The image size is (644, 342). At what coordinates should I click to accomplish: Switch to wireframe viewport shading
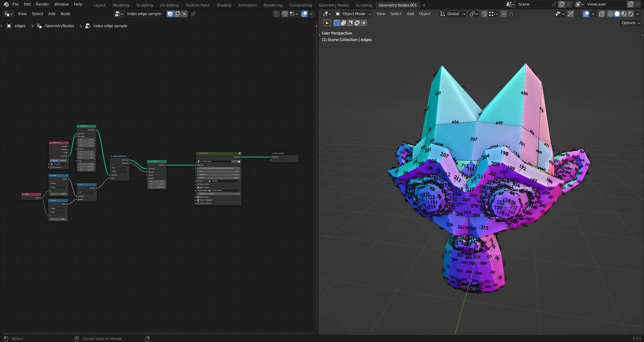610,14
